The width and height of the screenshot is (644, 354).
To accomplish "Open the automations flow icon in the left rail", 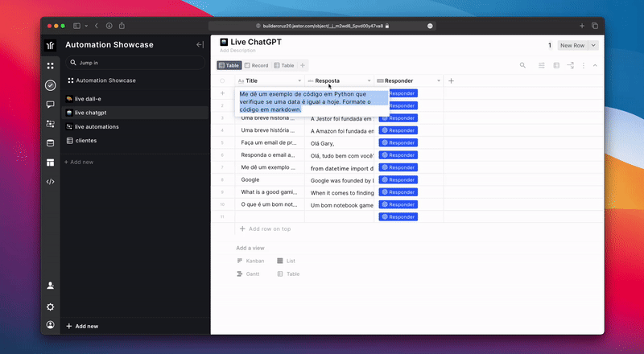I will click(x=50, y=124).
